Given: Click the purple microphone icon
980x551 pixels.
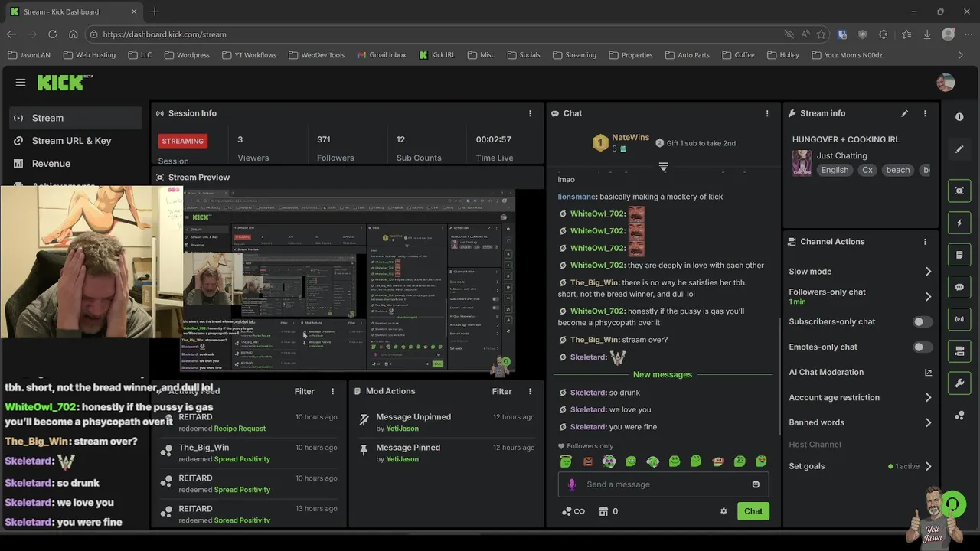Looking at the screenshot, I should pyautogui.click(x=571, y=484).
